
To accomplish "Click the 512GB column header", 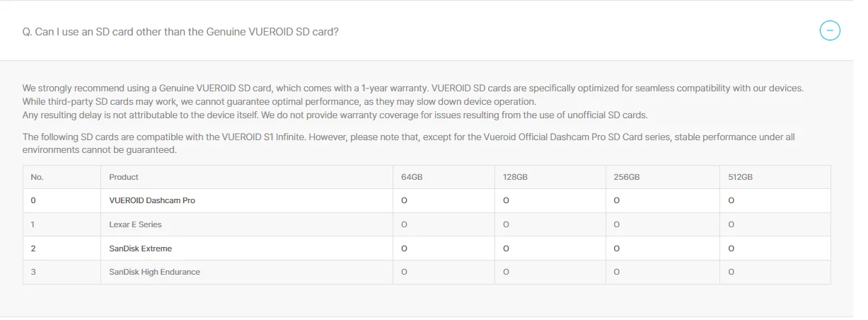I will (775, 177).
